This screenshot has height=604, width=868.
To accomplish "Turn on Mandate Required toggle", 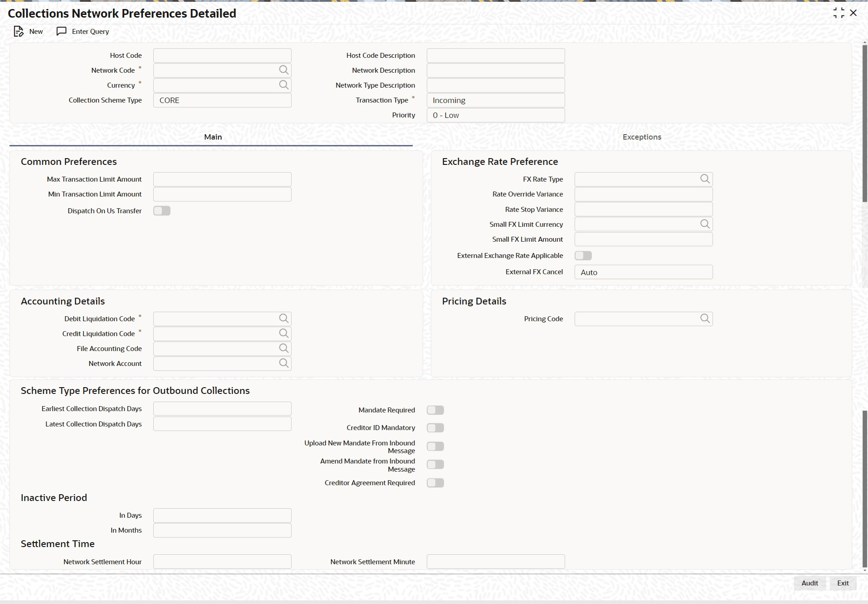I will click(435, 410).
